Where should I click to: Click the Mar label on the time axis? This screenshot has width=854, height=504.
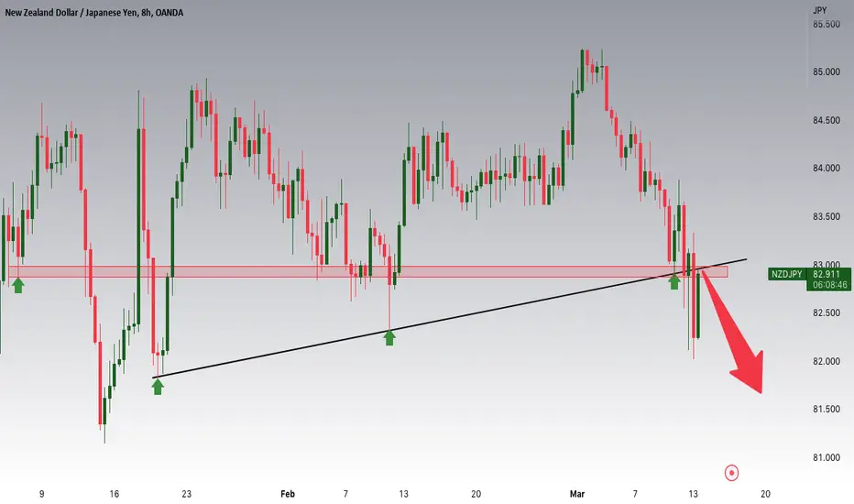click(576, 494)
